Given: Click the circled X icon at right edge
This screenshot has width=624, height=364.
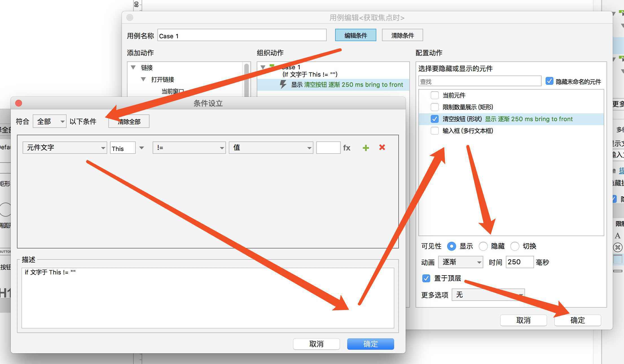Looking at the screenshot, I should click(x=618, y=247).
